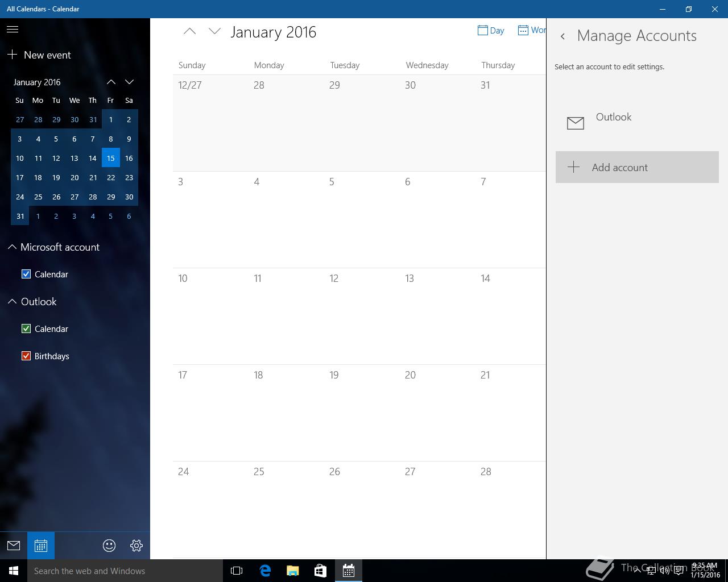
Task: Toggle Outlook Calendar checkbox
Action: [26, 329]
